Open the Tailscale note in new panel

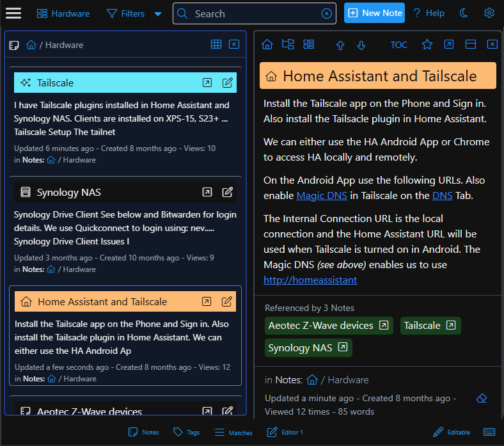click(207, 83)
